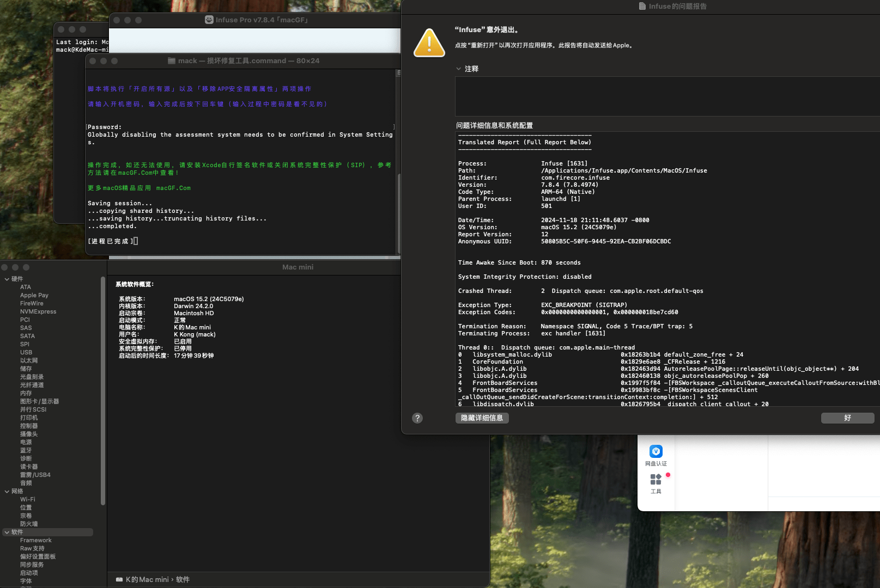Open the Framework item under 软件
This screenshot has width=880, height=588.
tap(36, 541)
